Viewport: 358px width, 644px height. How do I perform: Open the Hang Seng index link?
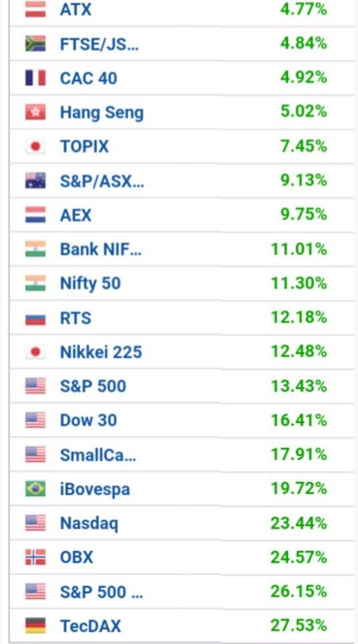(102, 113)
